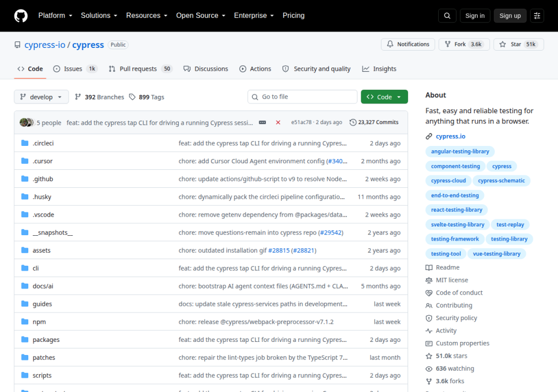Star the cypress repository
Viewport: 558px width, 392px height.
pyautogui.click(x=519, y=44)
